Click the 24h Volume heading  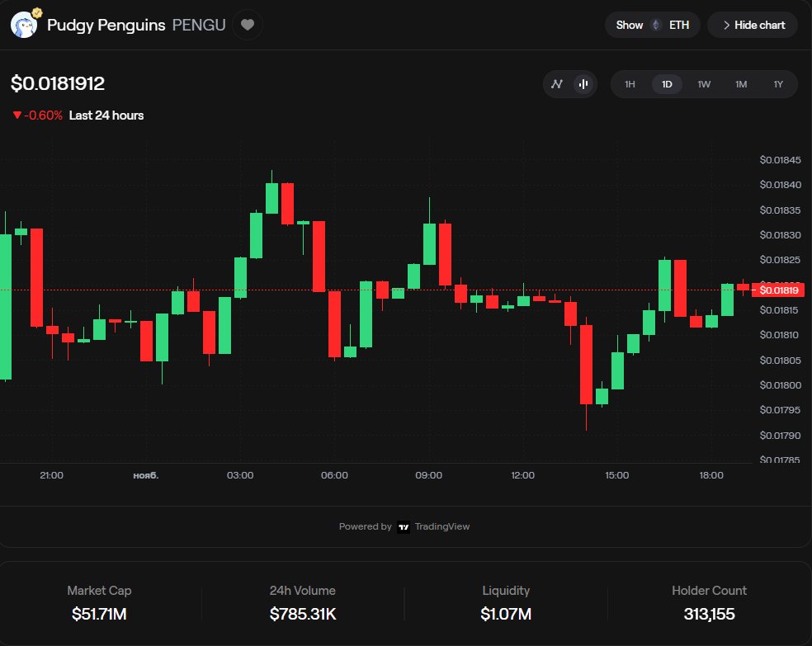[303, 591]
